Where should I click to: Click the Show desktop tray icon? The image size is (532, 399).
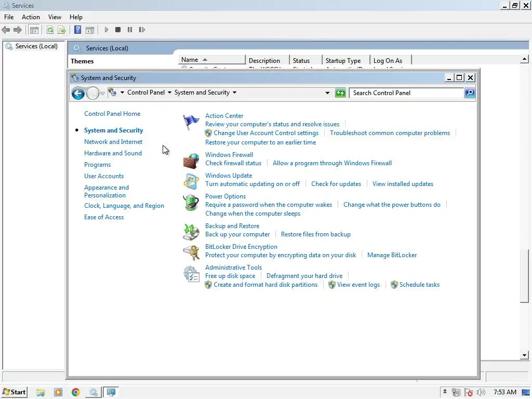pyautogui.click(x=526, y=393)
